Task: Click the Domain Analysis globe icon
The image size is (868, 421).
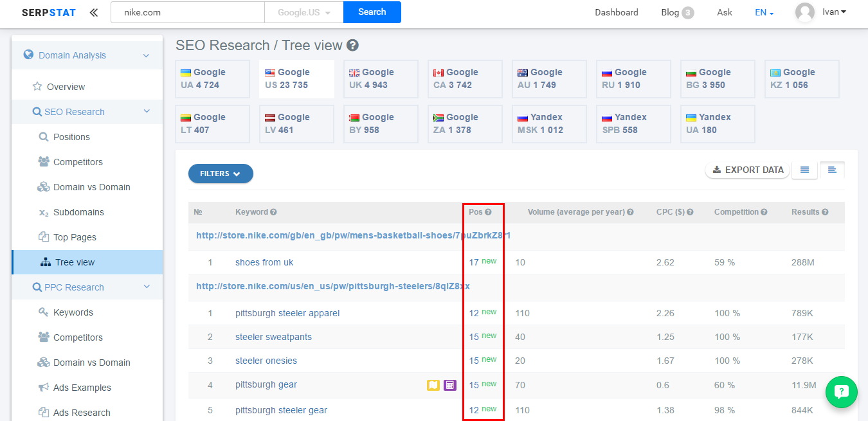Action: coord(28,55)
